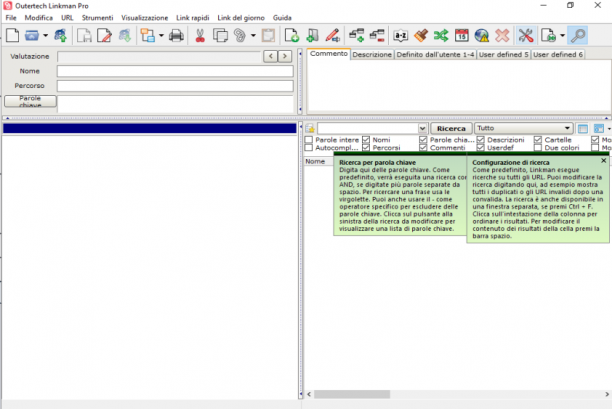Uncheck the Nomi search checkbox

[366, 140]
